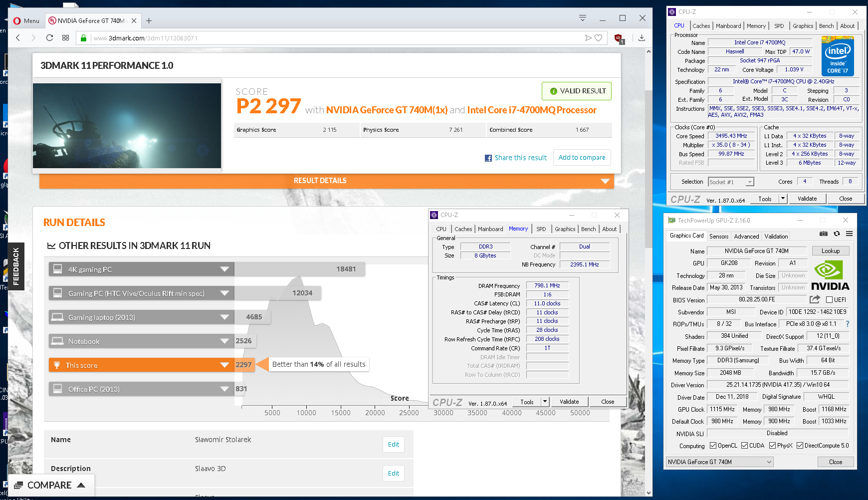
Task: Click the send-to-flow arrow icon in address bar
Action: tap(588, 38)
